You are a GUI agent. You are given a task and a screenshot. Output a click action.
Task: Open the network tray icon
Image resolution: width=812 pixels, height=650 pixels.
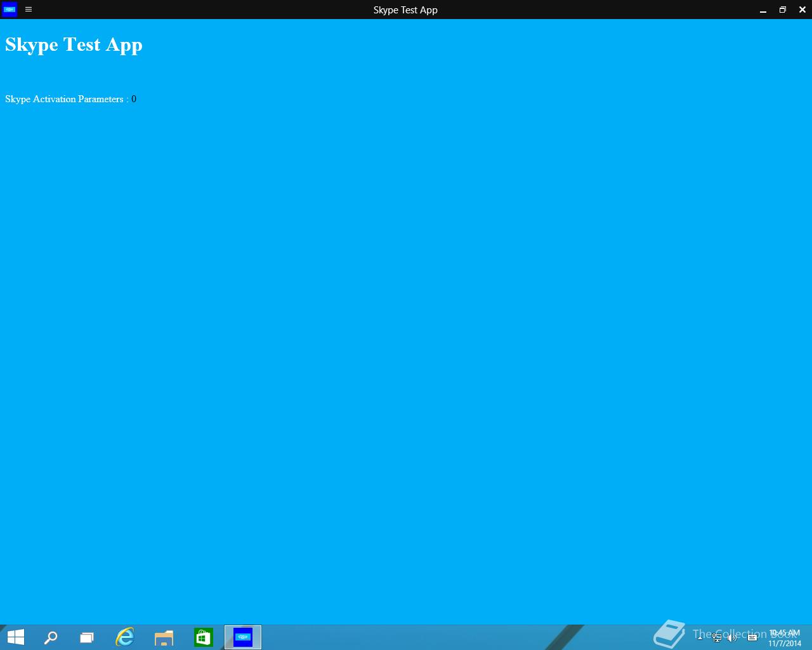pyautogui.click(x=717, y=637)
